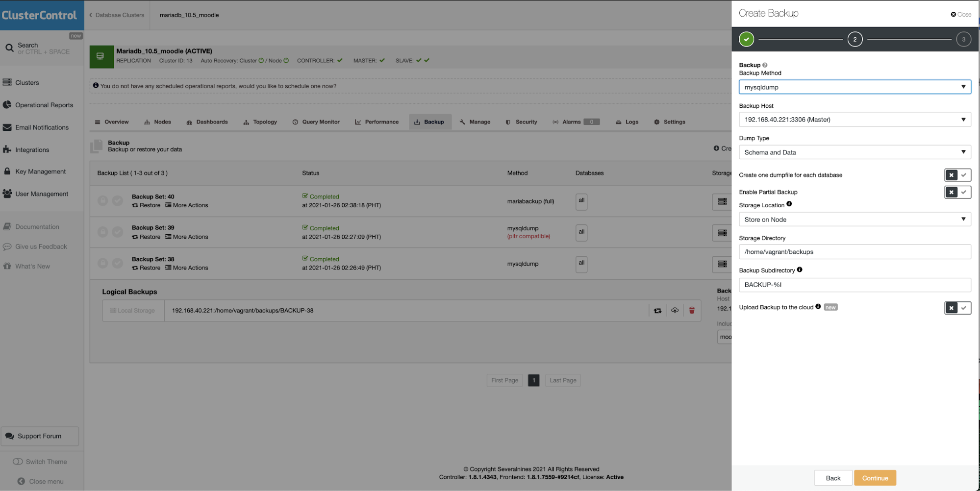
Task: Toggle Create one dumpfile for each database
Action: [x=957, y=175]
